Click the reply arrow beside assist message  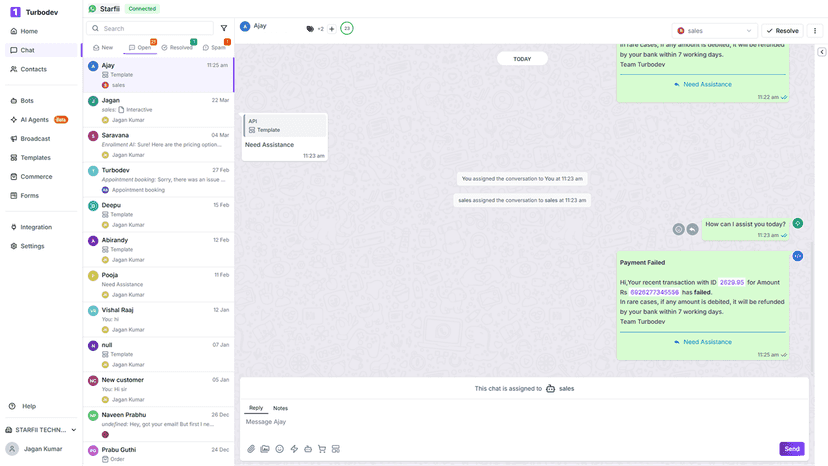click(x=692, y=229)
